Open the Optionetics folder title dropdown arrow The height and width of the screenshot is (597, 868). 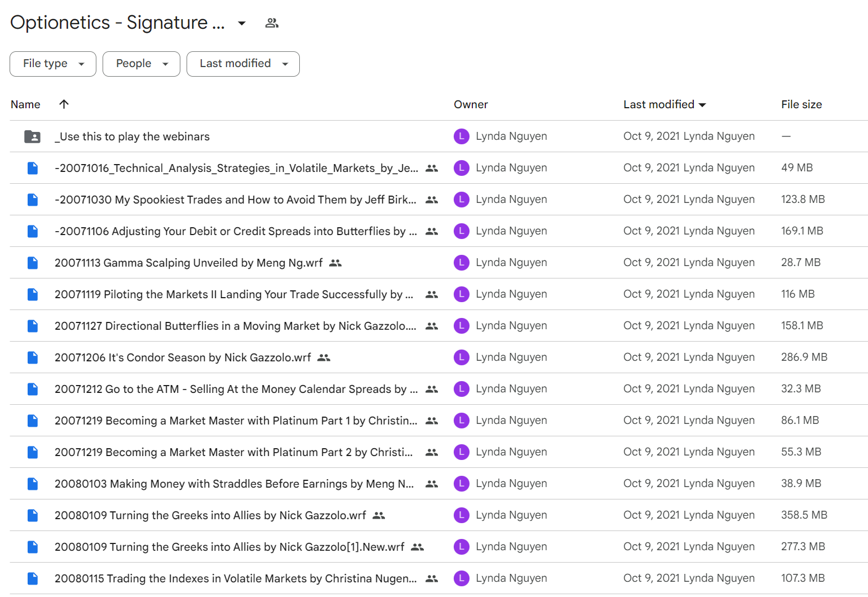pos(242,23)
